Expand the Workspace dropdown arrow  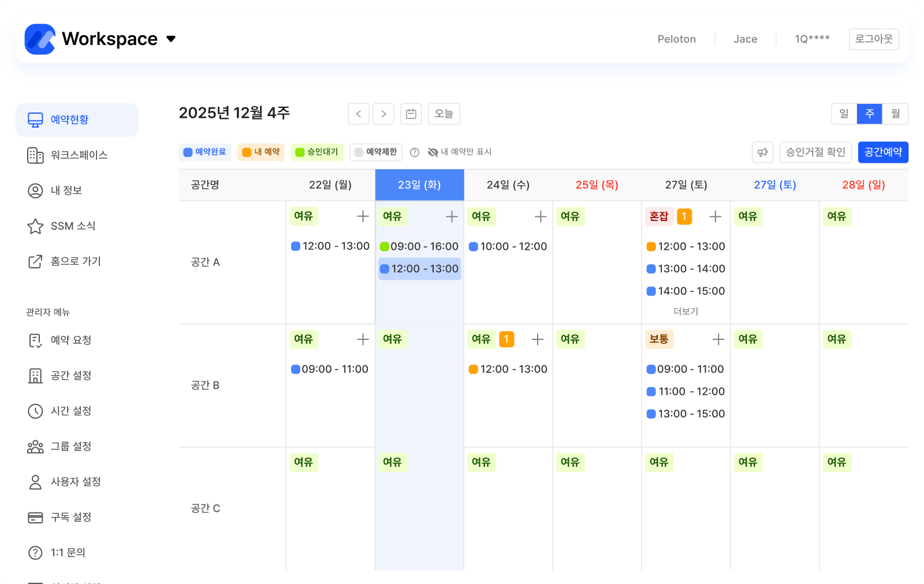(171, 39)
